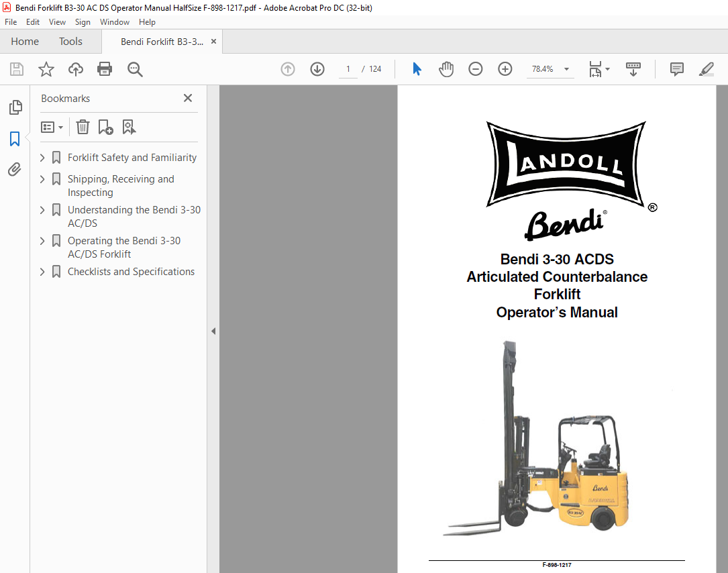Open Operating the Bendi 3-30 AC/DS Forklift bookmark
This screenshot has width=728, height=573.
[124, 248]
